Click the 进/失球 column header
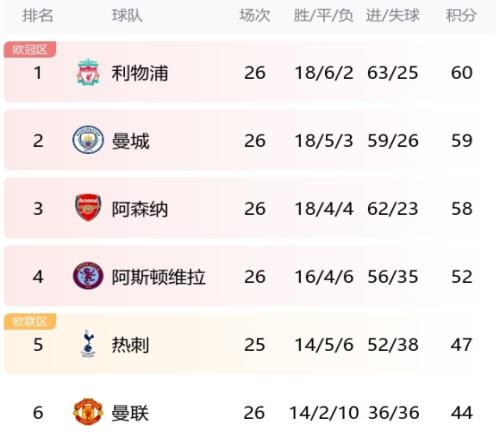This screenshot has height=440, width=500. 393,15
